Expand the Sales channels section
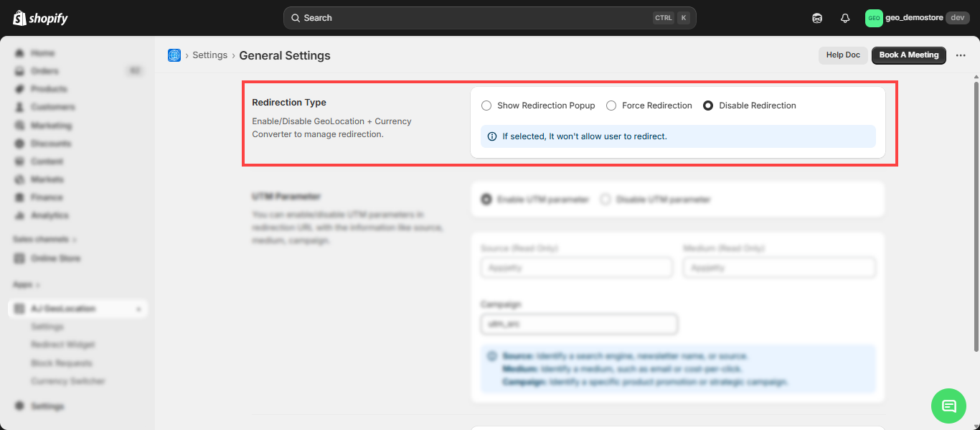 44,239
